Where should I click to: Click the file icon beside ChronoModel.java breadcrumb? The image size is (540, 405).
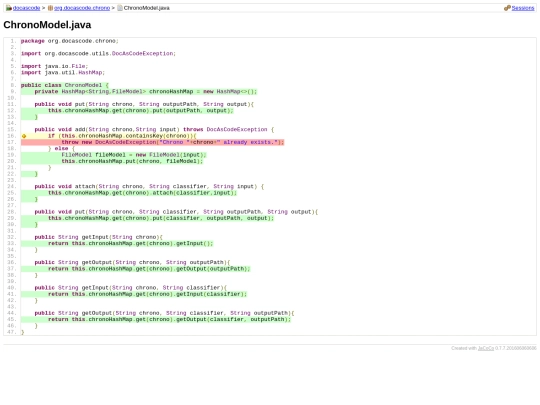[120, 8]
